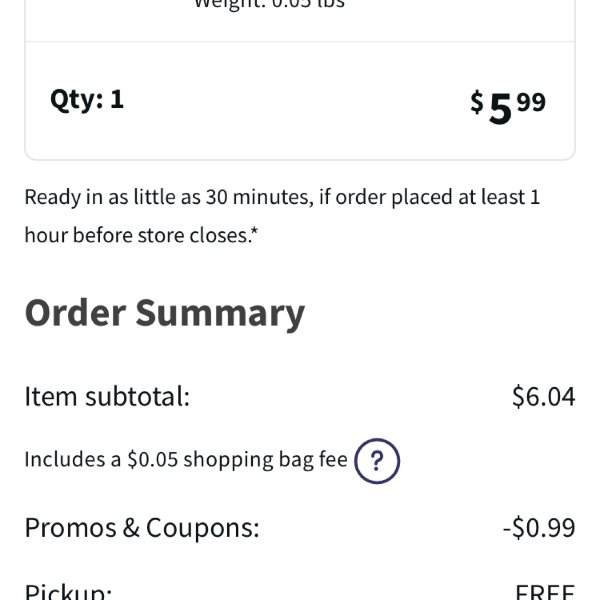Tap the product item card area

click(300, 80)
